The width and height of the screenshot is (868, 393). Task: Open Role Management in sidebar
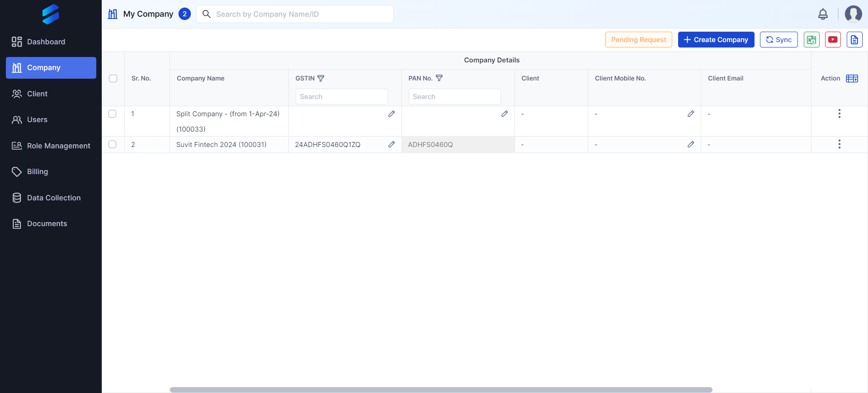click(x=51, y=146)
